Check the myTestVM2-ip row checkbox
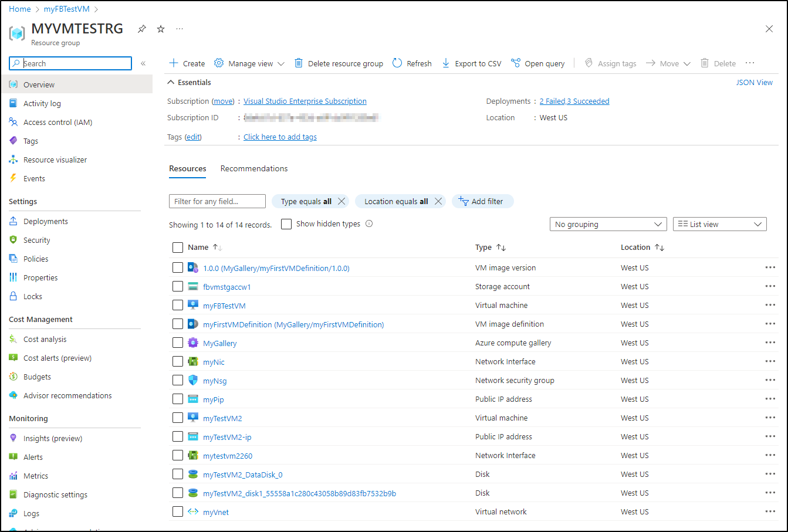Screen dimensions: 788x532 pyautogui.click(x=178, y=436)
